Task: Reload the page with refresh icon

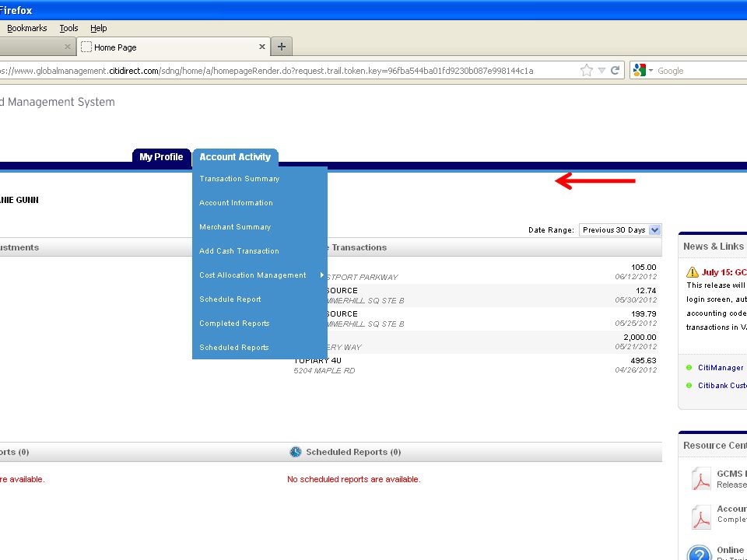Action: pos(615,71)
